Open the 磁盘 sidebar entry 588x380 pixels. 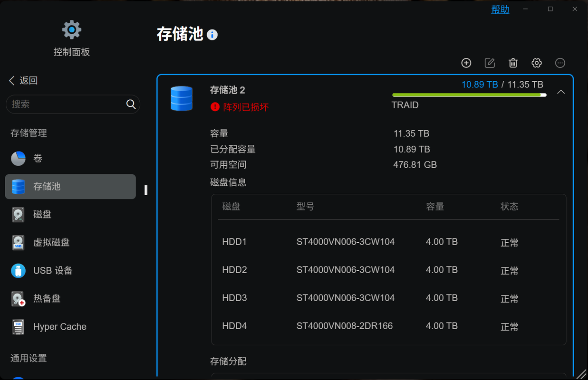coord(70,214)
